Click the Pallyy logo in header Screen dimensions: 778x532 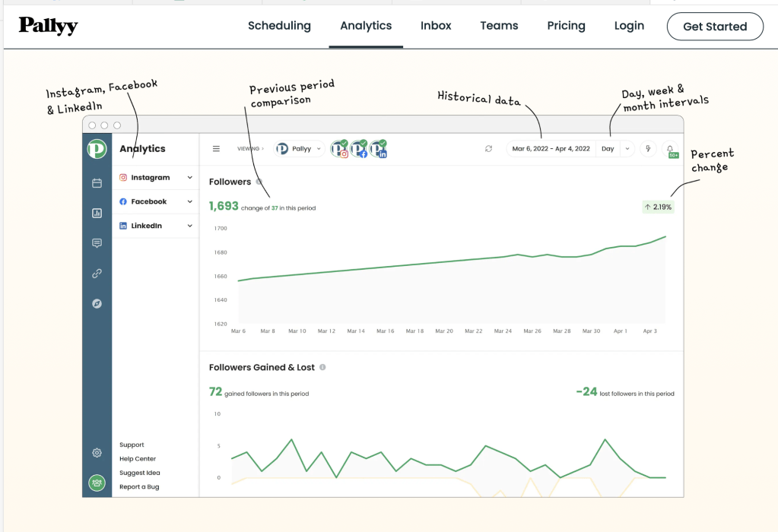click(49, 26)
